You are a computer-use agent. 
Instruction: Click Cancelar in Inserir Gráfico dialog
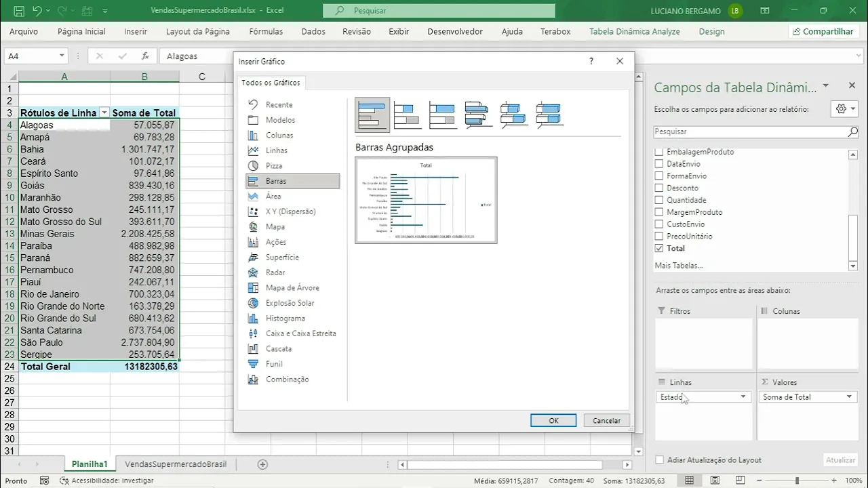606,420
